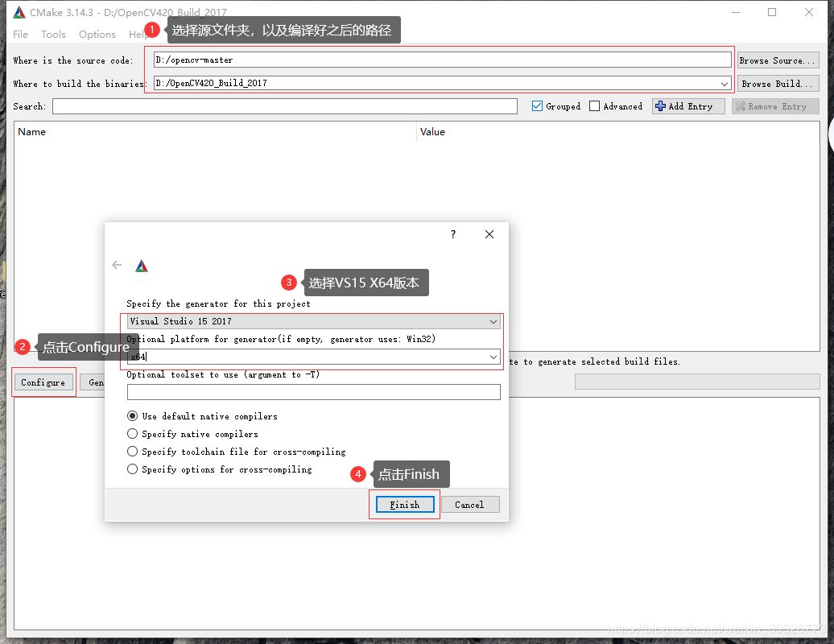The height and width of the screenshot is (644, 834).
Task: Click the Configure button
Action: [x=43, y=382]
